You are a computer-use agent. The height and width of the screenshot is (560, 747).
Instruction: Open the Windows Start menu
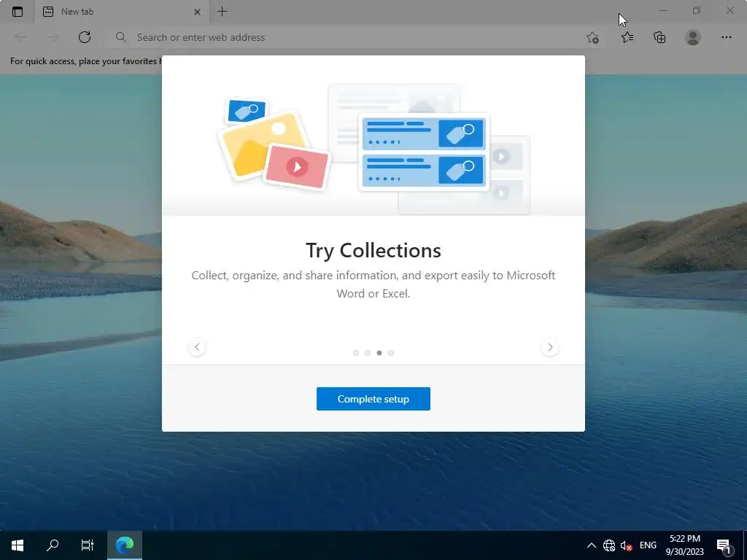[18, 545]
